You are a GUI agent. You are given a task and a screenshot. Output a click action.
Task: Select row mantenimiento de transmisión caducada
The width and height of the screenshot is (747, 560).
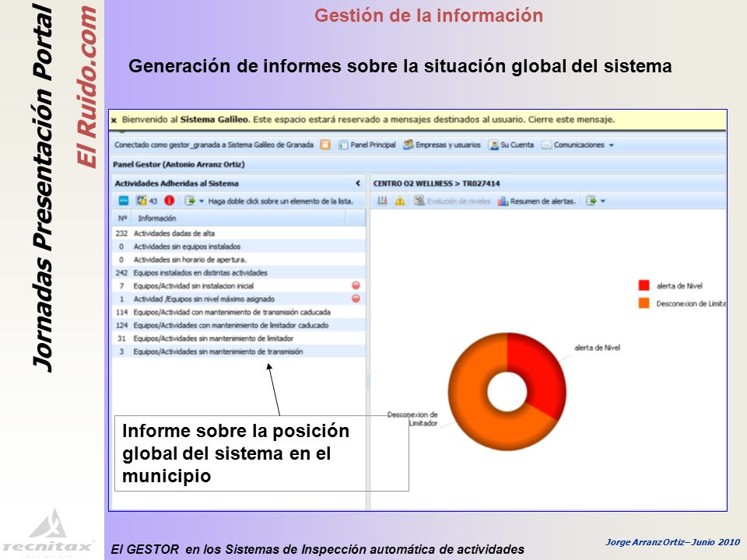point(239,313)
